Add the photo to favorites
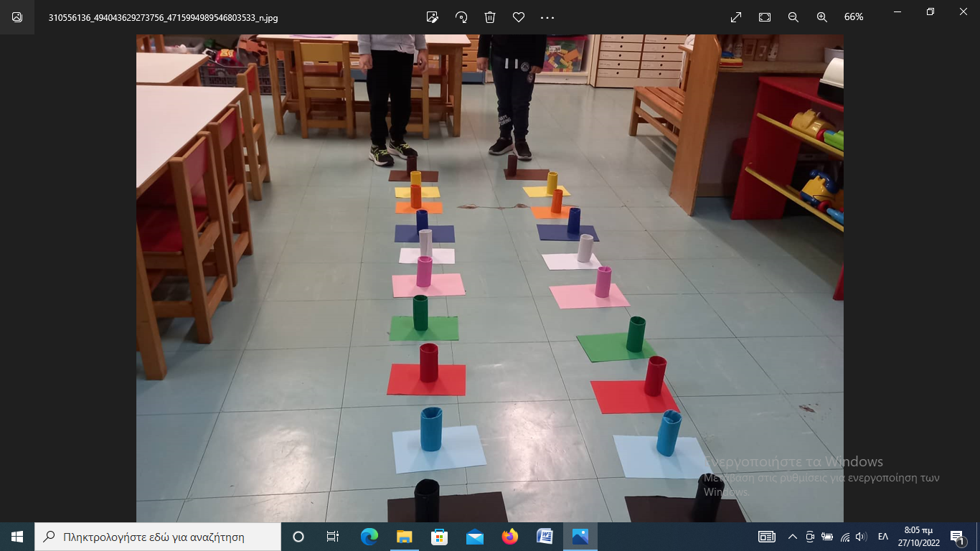The height and width of the screenshot is (551, 980). [519, 17]
